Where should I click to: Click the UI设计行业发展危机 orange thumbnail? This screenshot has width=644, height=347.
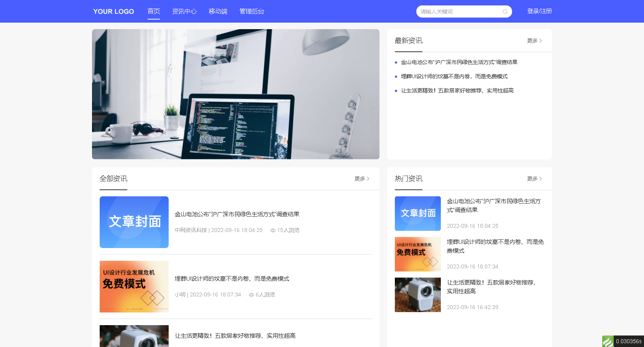[134, 286]
